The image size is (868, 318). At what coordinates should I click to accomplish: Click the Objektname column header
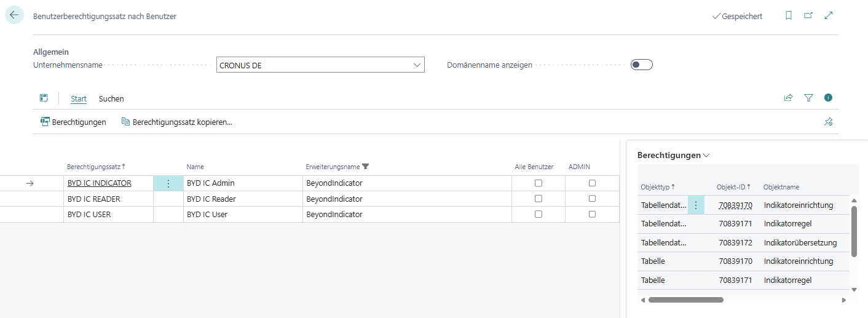(781, 187)
